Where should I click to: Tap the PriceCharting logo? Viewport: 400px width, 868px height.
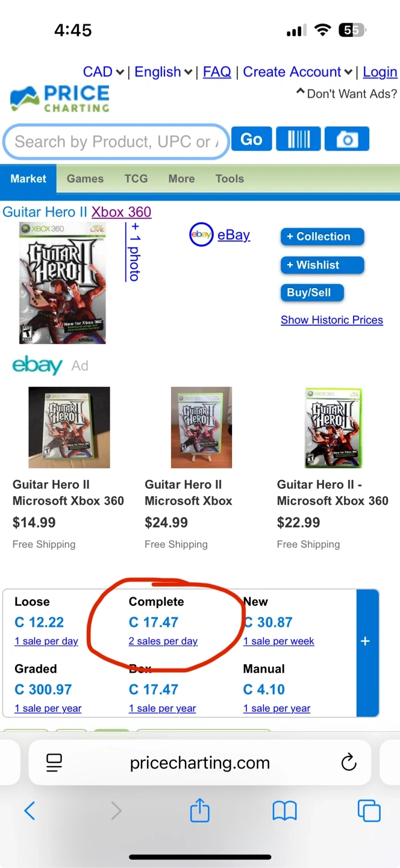tap(60, 99)
